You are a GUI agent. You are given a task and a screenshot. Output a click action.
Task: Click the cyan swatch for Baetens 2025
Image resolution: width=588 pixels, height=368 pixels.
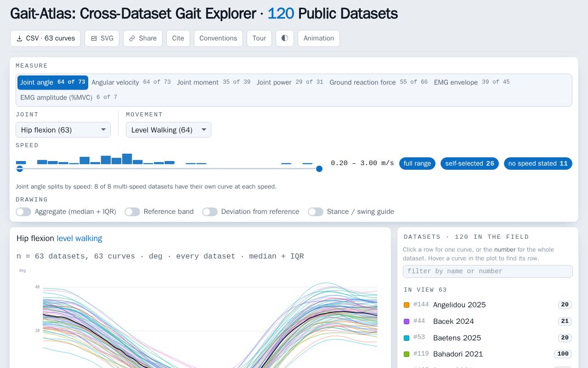point(407,338)
